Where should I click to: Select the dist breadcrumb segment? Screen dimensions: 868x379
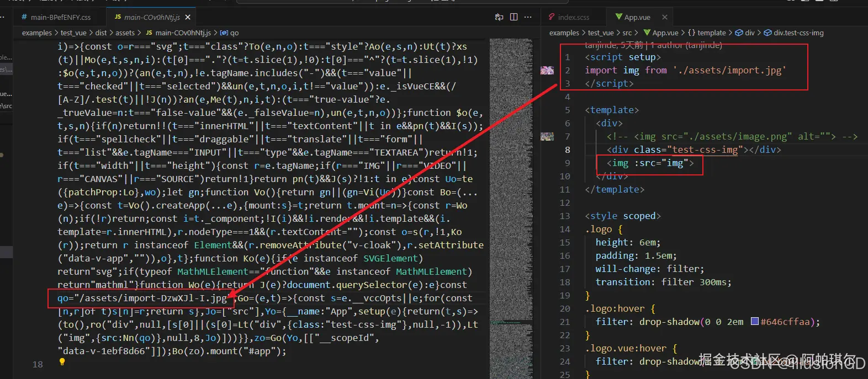pos(100,33)
